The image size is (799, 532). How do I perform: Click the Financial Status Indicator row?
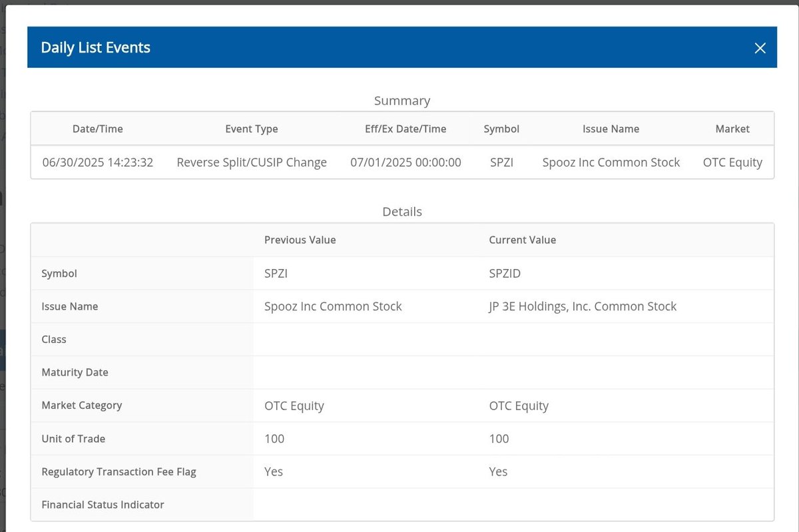click(x=102, y=505)
